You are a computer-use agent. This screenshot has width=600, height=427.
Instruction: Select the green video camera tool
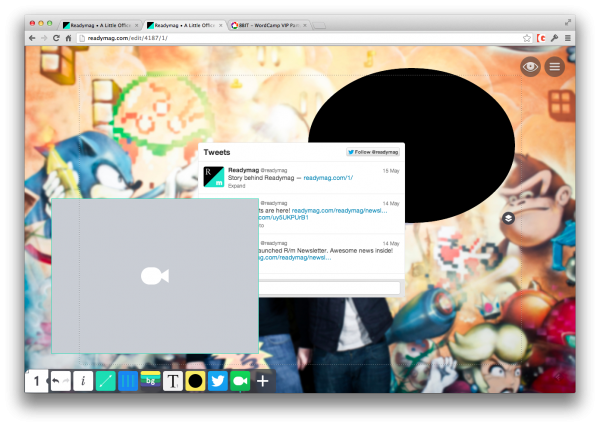click(x=240, y=381)
